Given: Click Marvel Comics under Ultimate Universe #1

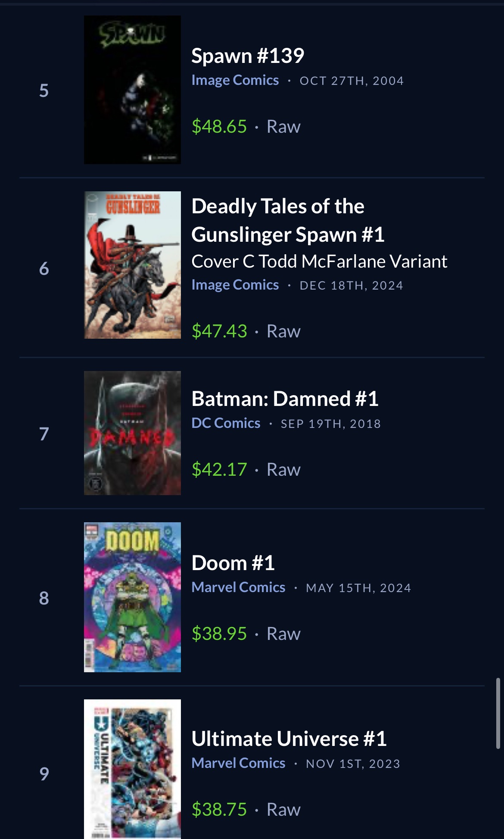Looking at the screenshot, I should [238, 764].
